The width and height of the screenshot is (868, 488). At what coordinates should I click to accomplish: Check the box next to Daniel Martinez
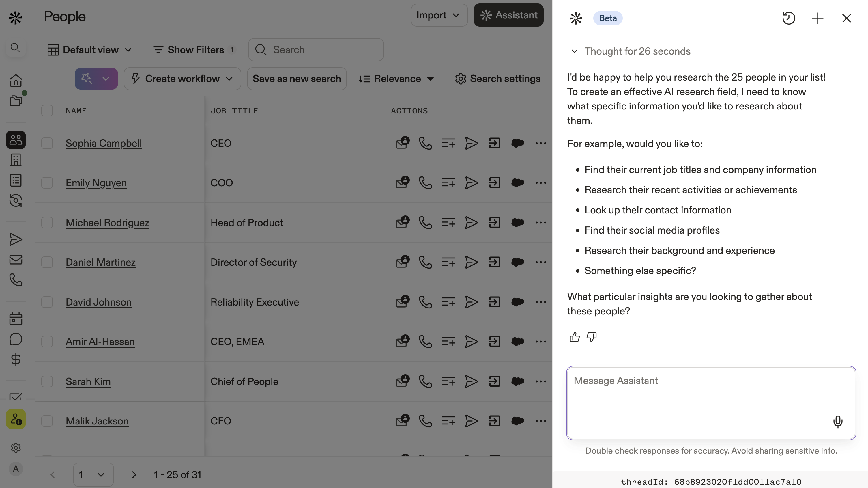(x=47, y=262)
